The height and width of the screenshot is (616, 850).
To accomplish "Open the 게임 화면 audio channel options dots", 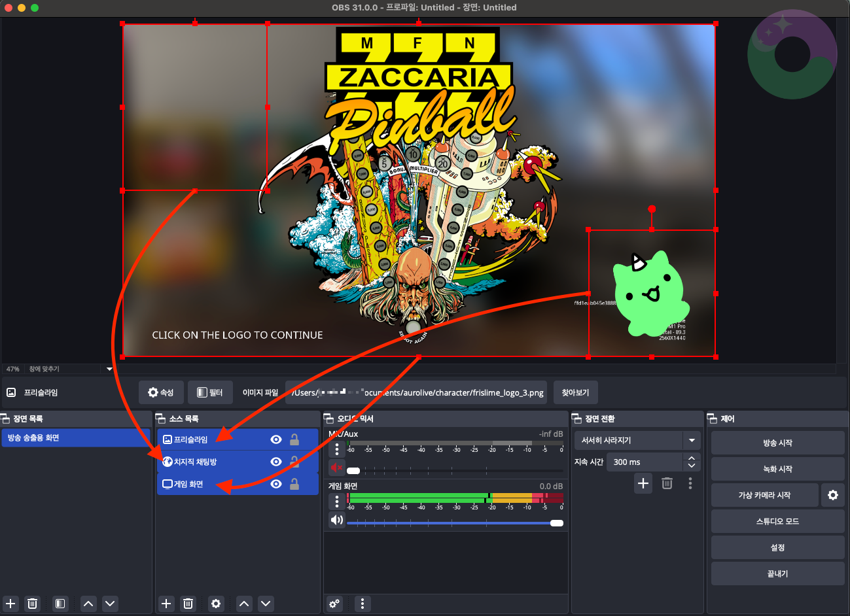I will pos(337,501).
